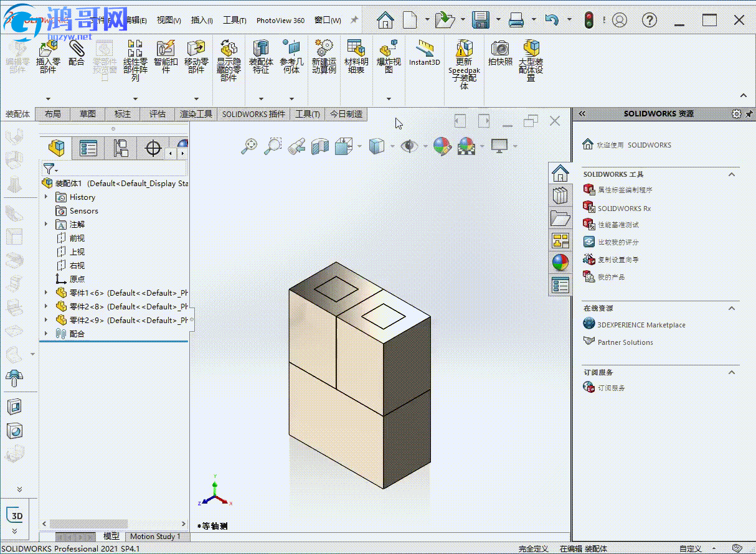Open the ConfigurationManager tab icon

(121, 148)
